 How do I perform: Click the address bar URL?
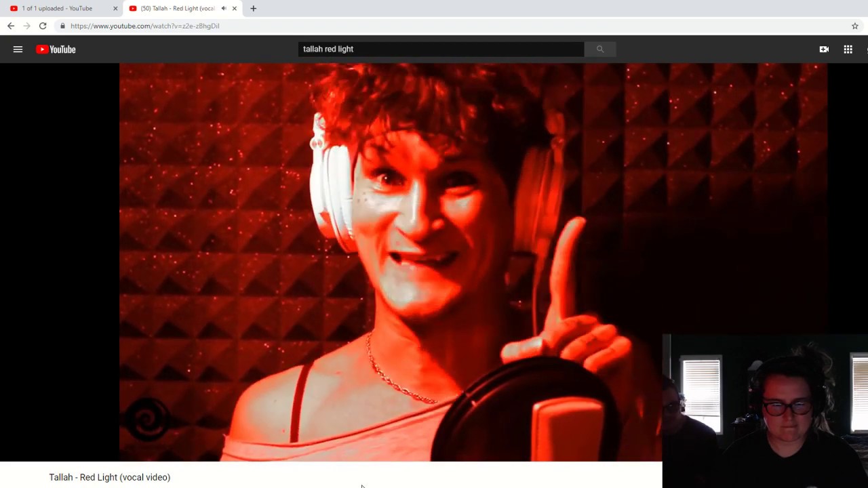click(145, 26)
